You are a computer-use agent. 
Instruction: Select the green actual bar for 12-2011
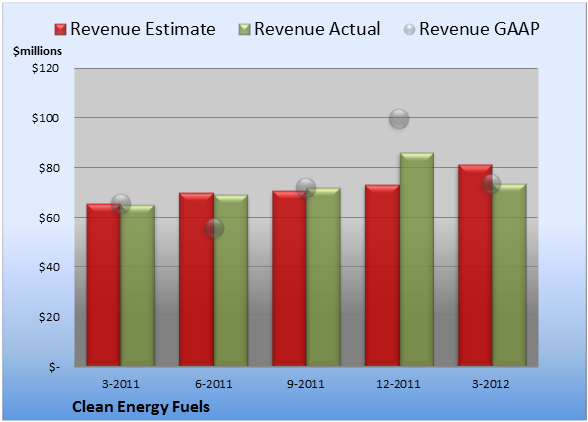pos(417,259)
